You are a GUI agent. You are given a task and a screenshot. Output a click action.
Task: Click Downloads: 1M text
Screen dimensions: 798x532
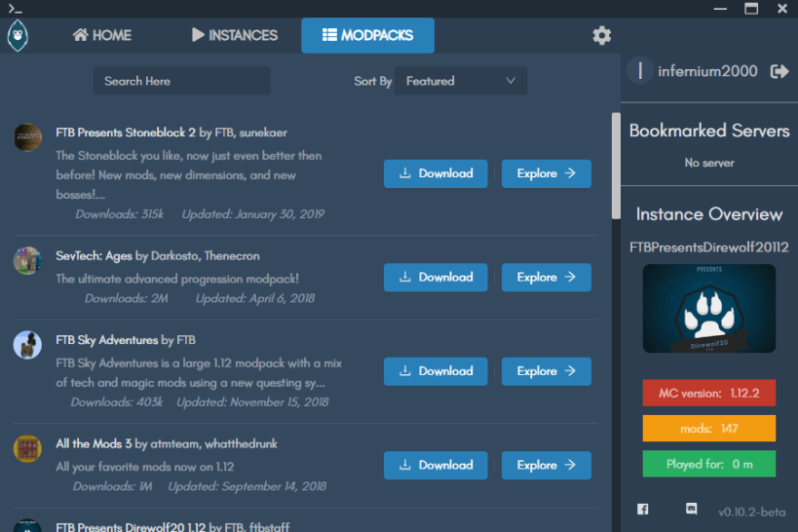coord(112,486)
